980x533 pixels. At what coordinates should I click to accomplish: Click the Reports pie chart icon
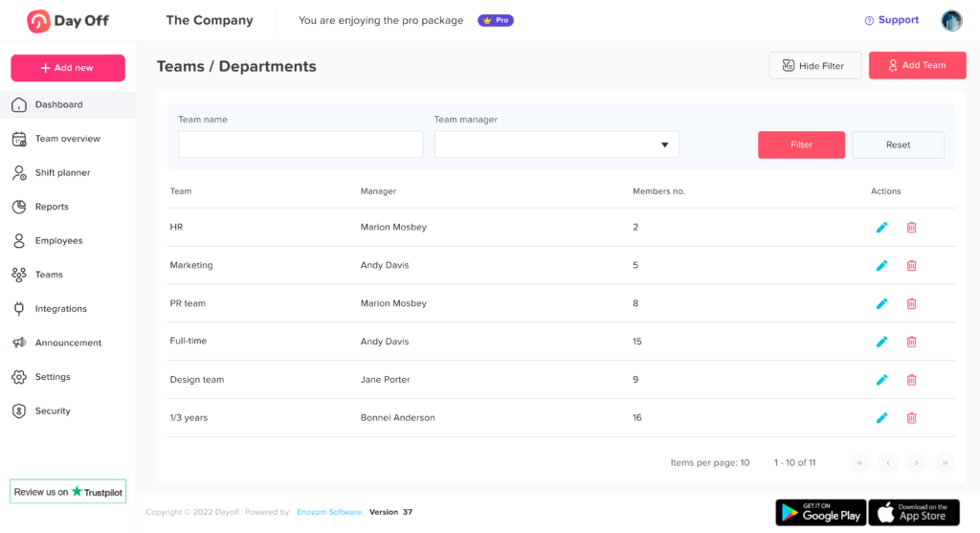pyautogui.click(x=19, y=207)
